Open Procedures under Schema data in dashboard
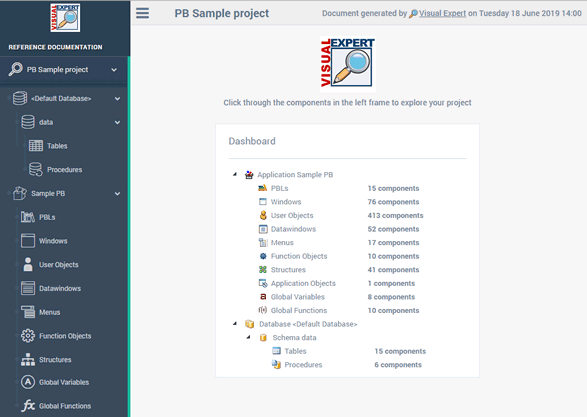 coord(303,365)
